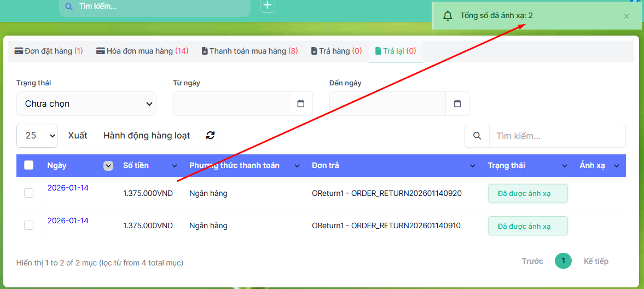Image resolution: width=644 pixels, height=289 pixels.
Task: Toggle the select-all checkbox in table header
Action: [x=29, y=165]
